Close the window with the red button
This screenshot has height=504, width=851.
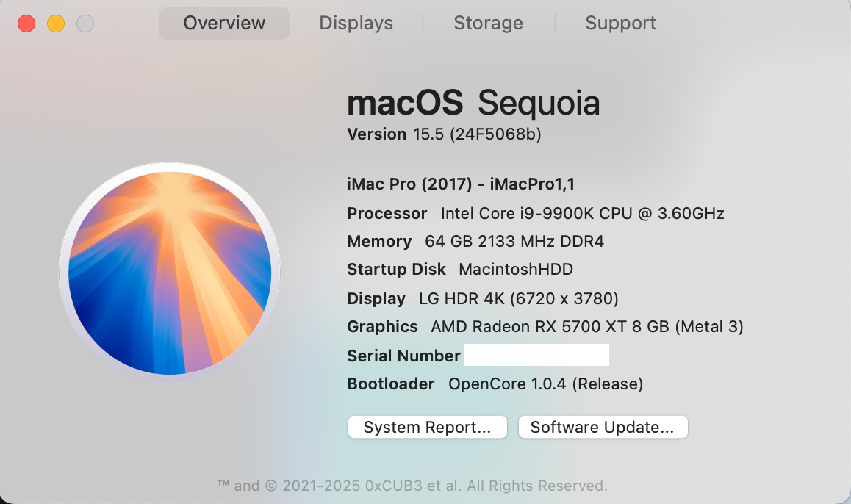coord(26,24)
